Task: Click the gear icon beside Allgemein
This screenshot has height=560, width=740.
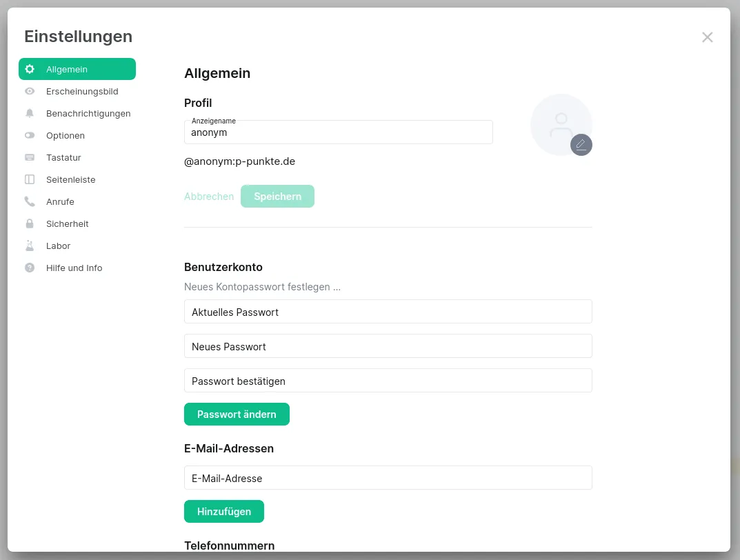Action: click(x=30, y=69)
